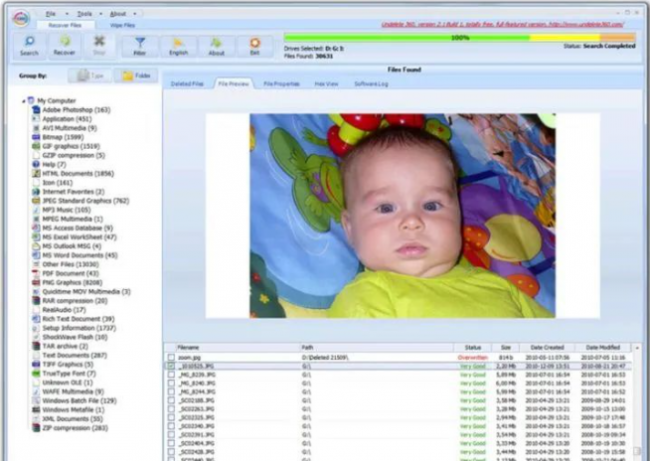
Task: Tick the checkbox for _SC02263.JPG
Action: point(171,409)
